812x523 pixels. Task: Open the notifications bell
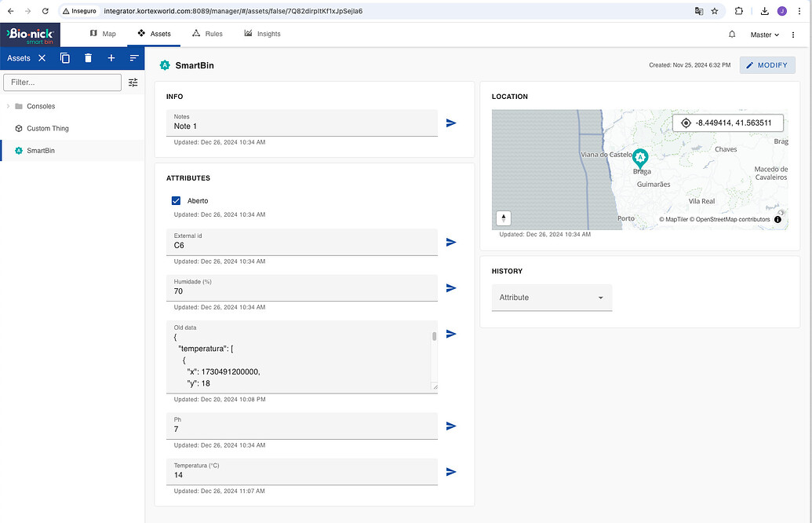tap(732, 35)
